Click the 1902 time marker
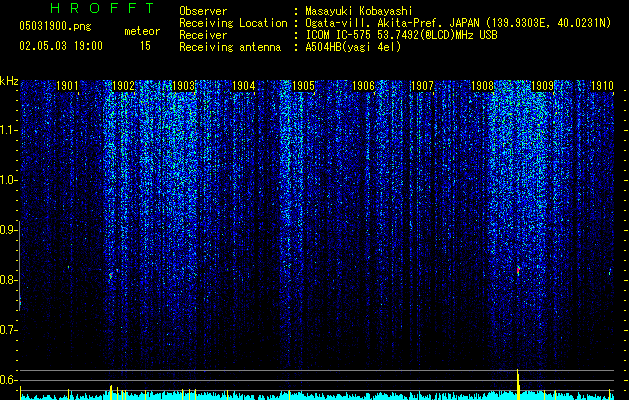The height and width of the screenshot is (400, 629). coord(123,86)
